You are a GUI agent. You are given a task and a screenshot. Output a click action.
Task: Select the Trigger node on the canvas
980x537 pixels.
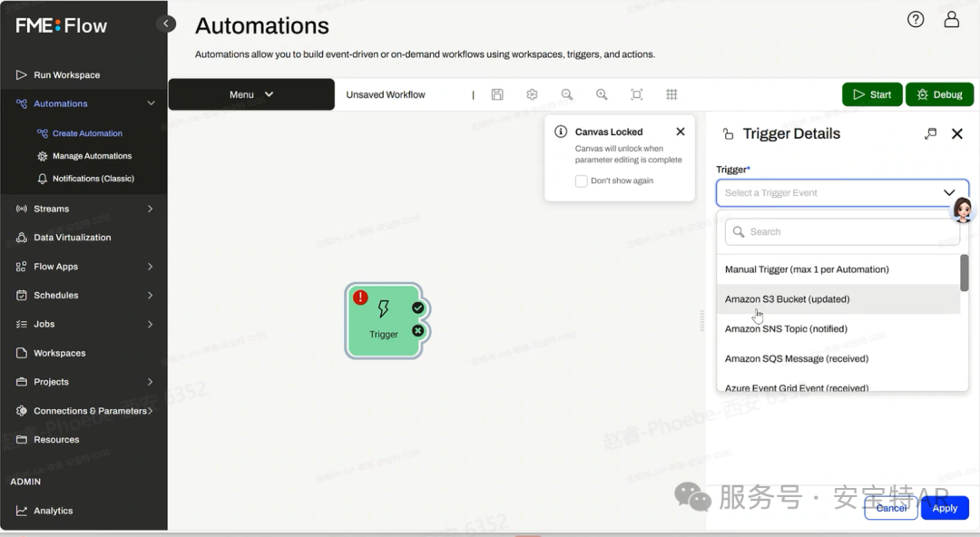[383, 321]
